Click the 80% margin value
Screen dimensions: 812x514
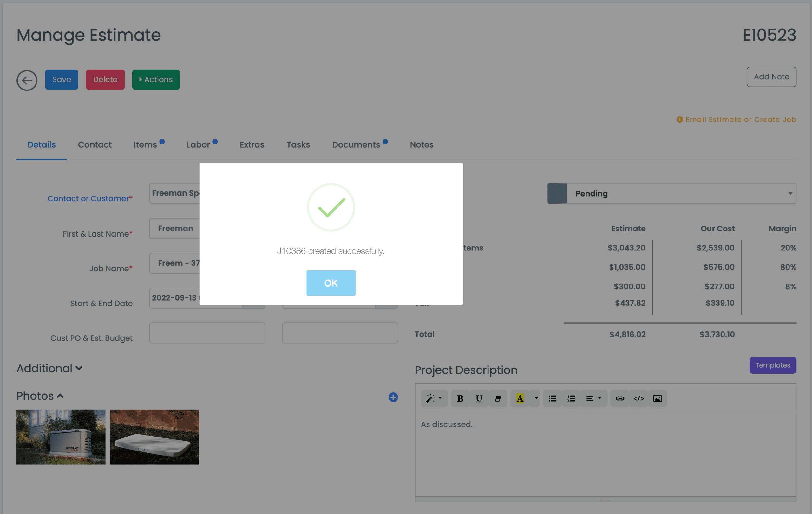coord(788,267)
